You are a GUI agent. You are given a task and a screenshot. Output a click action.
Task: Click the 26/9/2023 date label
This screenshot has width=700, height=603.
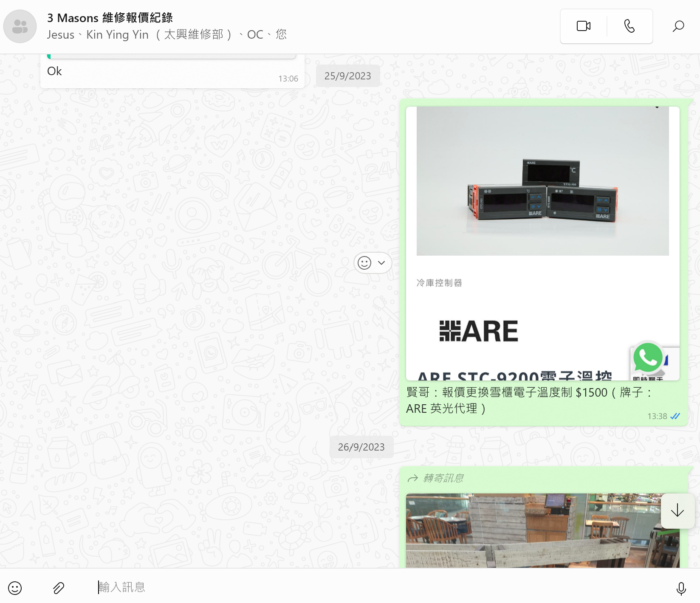click(361, 447)
